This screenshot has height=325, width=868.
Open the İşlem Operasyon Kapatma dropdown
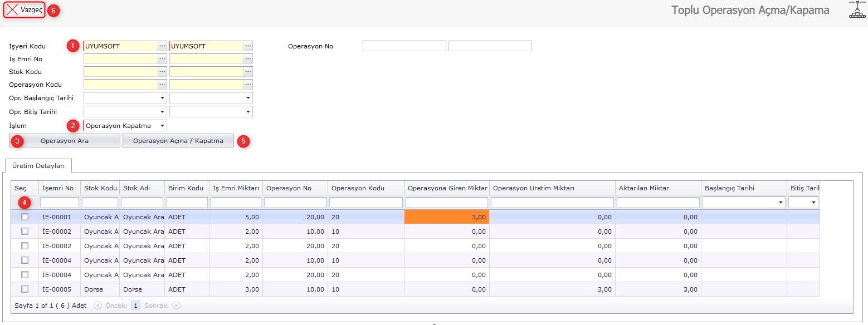pos(162,126)
